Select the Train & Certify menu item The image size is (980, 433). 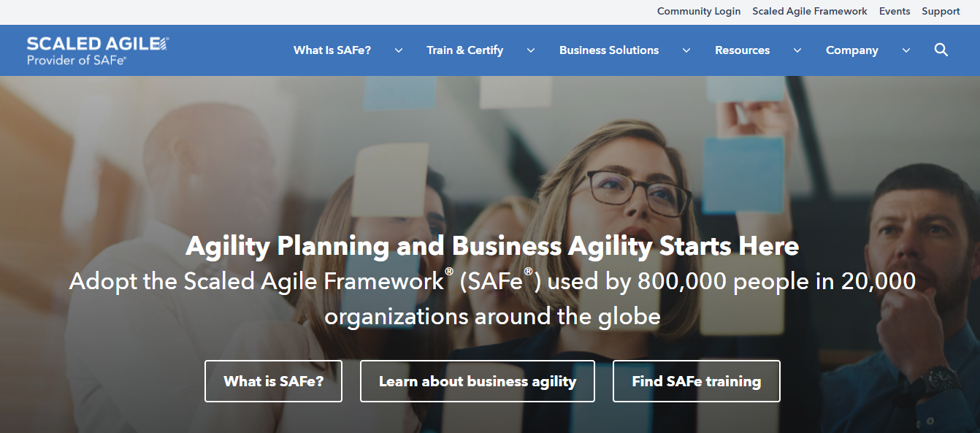(464, 50)
